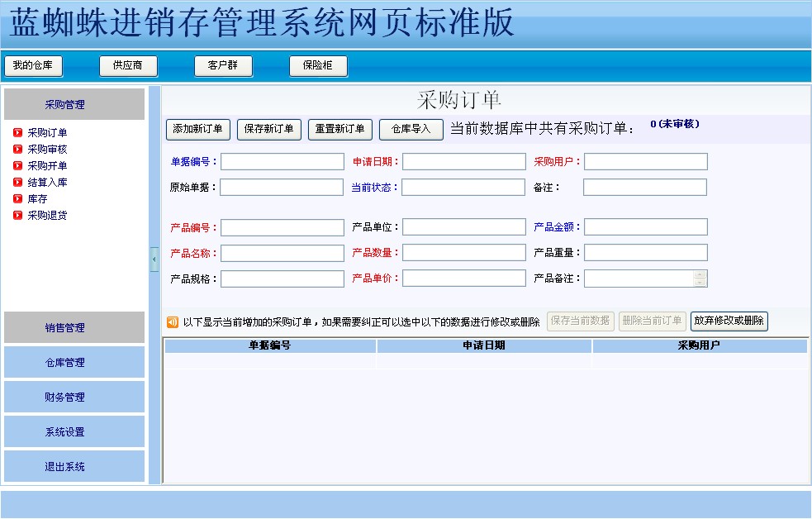This screenshot has width=812, height=519.
Task: Open the 采购审核 sidebar link
Action: click(47, 150)
